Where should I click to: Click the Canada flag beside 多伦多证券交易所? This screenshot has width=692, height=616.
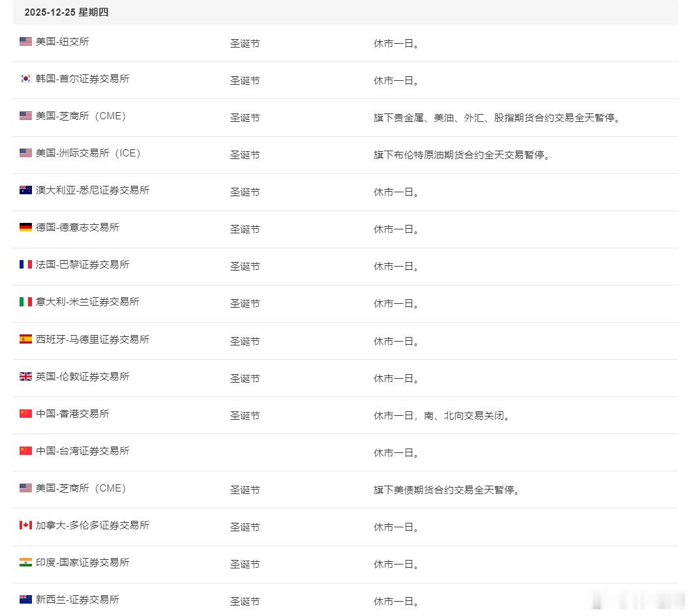click(x=25, y=525)
